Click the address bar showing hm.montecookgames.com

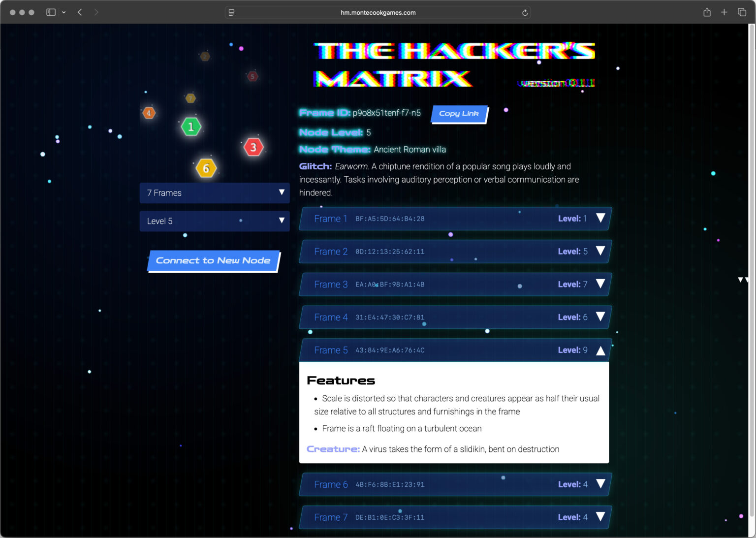click(378, 12)
